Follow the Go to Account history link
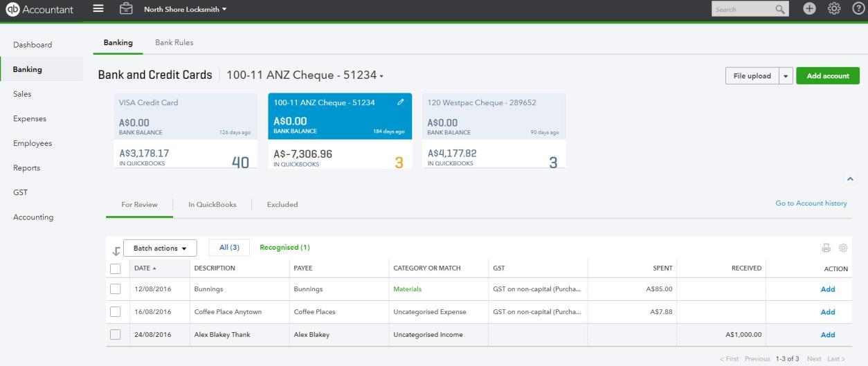The image size is (868, 366). [x=811, y=203]
